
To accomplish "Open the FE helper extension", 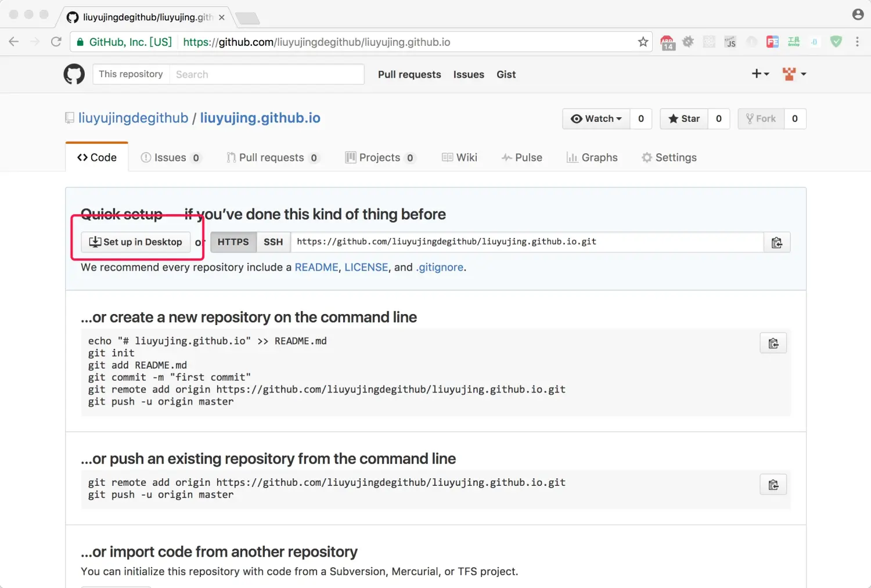I will click(772, 42).
